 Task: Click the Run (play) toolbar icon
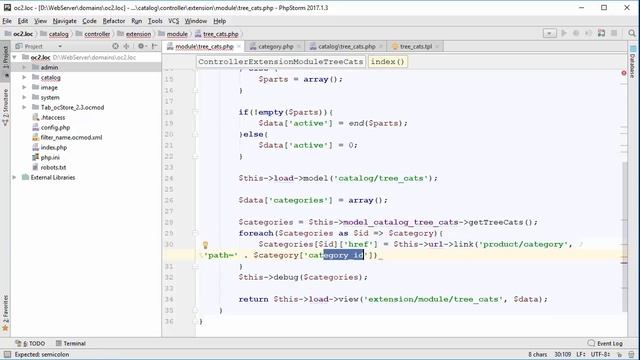coord(564,33)
